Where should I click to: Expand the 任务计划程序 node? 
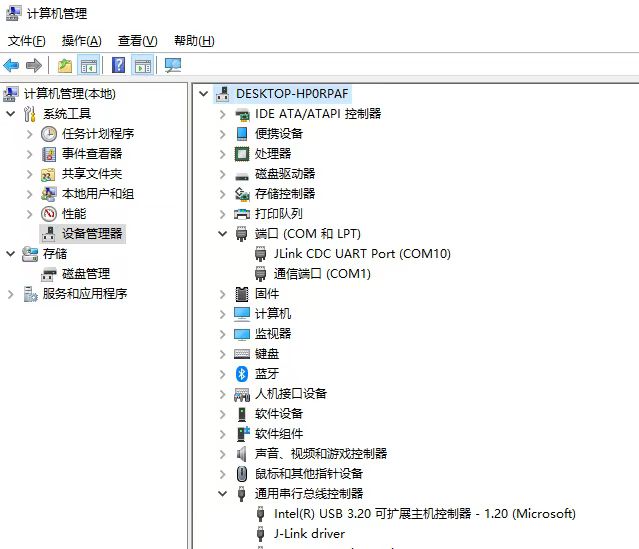pyautogui.click(x=29, y=134)
